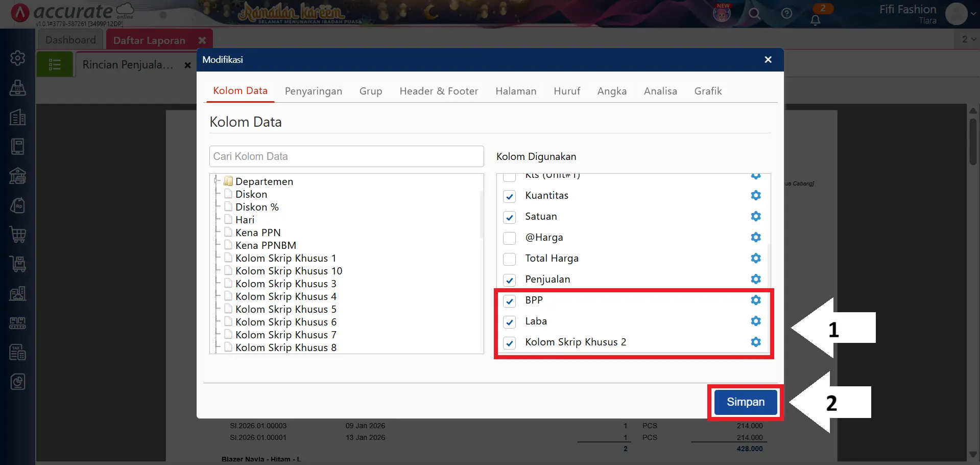Uncheck the Penjualan column checkbox
The image size is (980, 465).
coord(509,280)
